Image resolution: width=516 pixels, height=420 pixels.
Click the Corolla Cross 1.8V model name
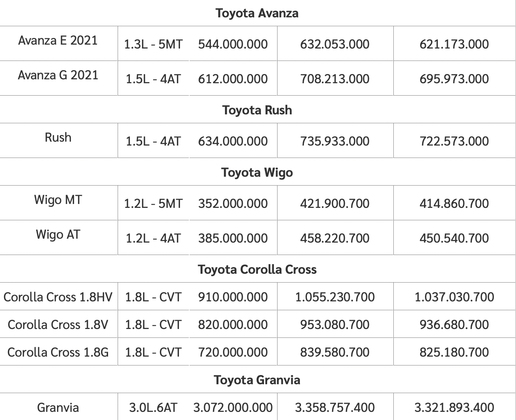(58, 324)
